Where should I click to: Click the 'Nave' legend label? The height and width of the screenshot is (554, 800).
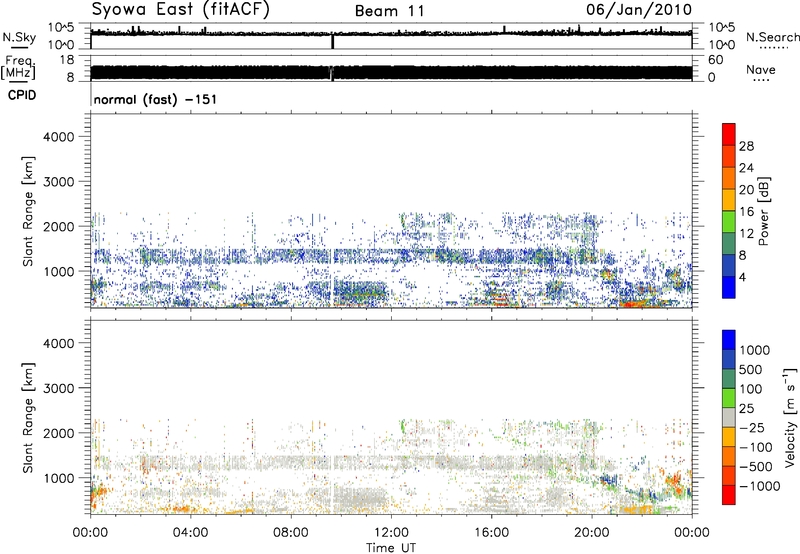tap(761, 70)
